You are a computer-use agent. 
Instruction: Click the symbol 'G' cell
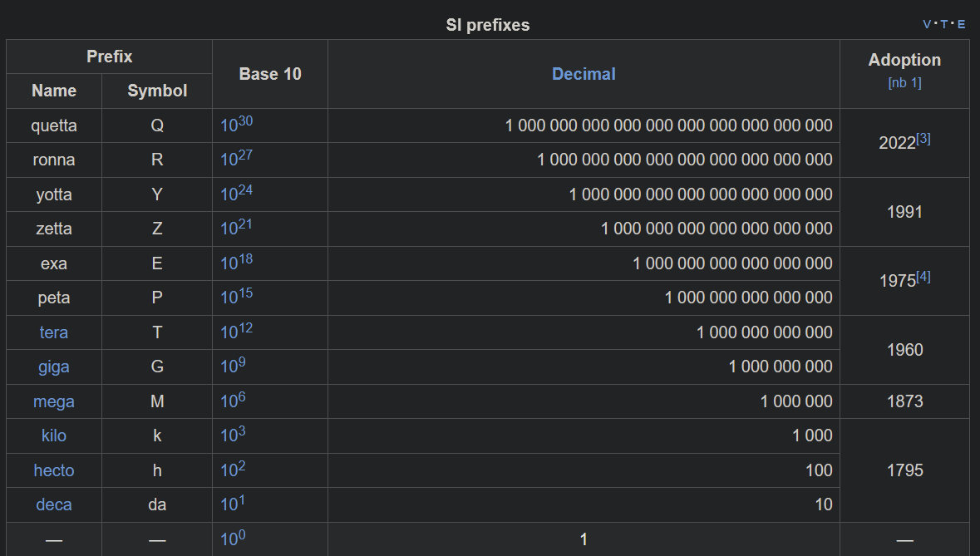[157, 367]
